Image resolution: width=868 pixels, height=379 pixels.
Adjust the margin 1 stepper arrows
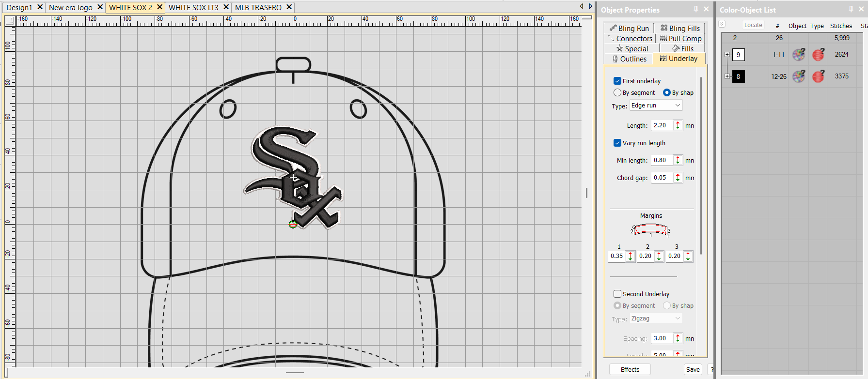click(630, 256)
